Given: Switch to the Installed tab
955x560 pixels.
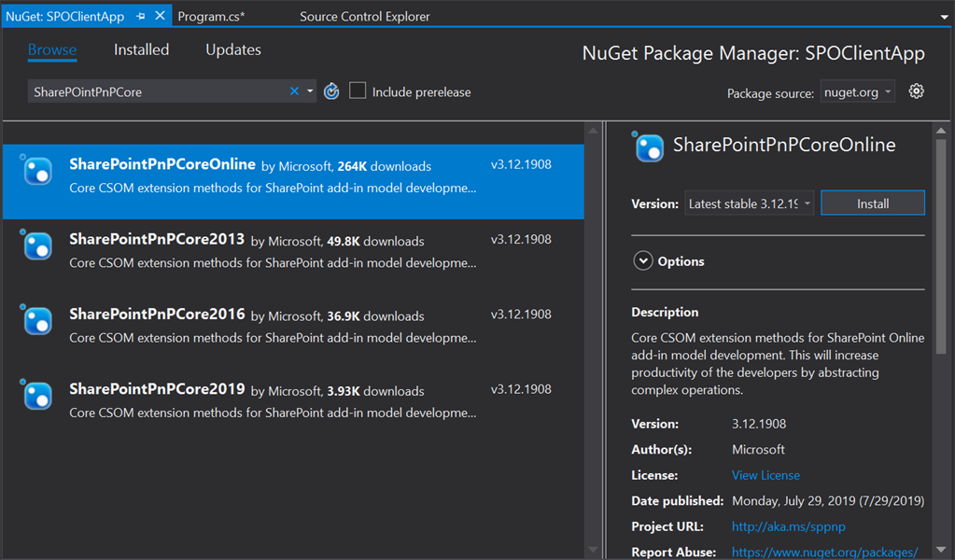Looking at the screenshot, I should [x=141, y=49].
